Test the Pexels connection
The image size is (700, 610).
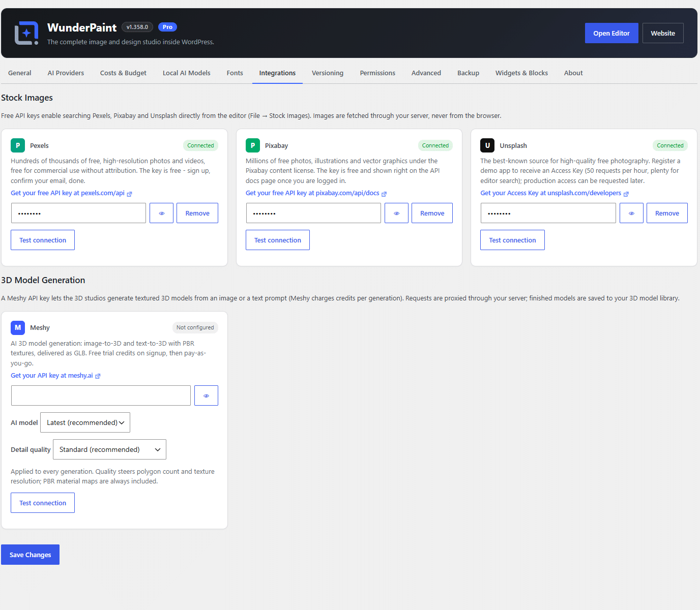[x=43, y=240]
